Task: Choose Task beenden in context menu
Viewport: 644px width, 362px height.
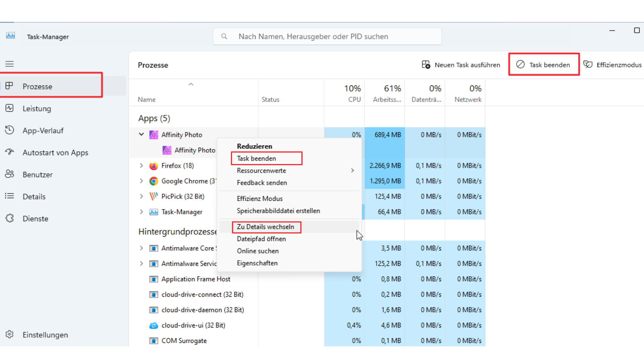Action: click(257, 159)
